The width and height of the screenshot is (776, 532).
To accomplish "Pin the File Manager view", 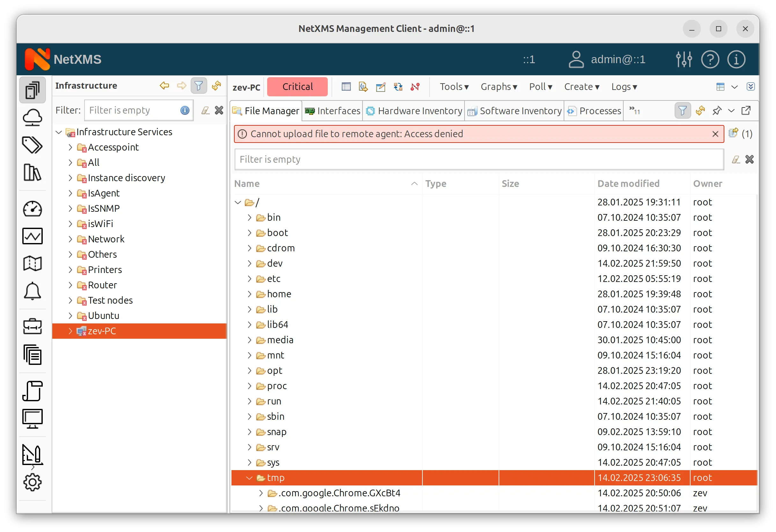I will tap(716, 111).
